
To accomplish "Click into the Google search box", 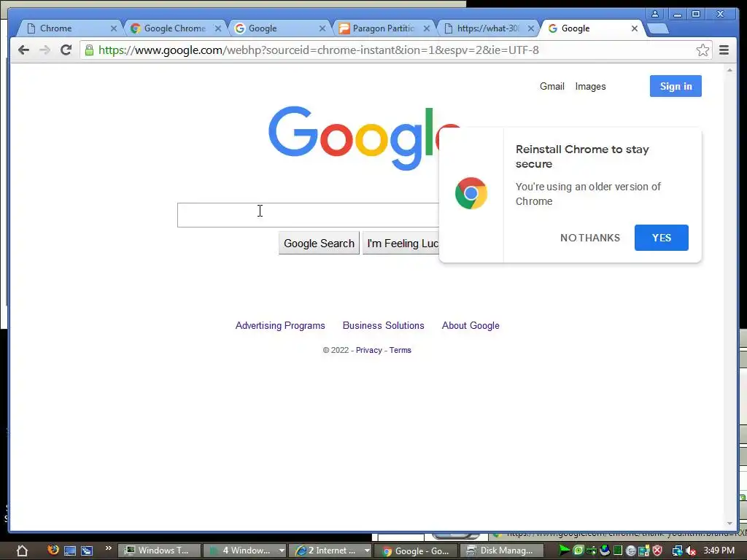I will [x=309, y=215].
